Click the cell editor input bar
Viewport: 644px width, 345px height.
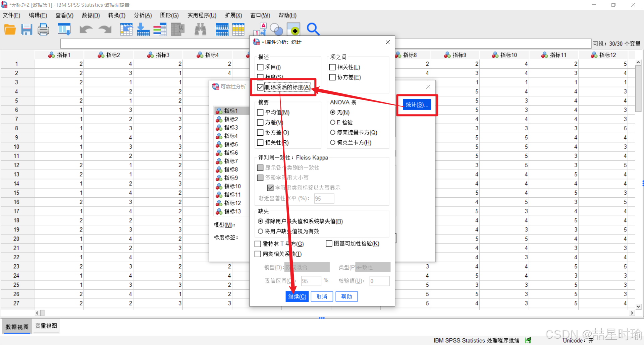tap(325, 44)
